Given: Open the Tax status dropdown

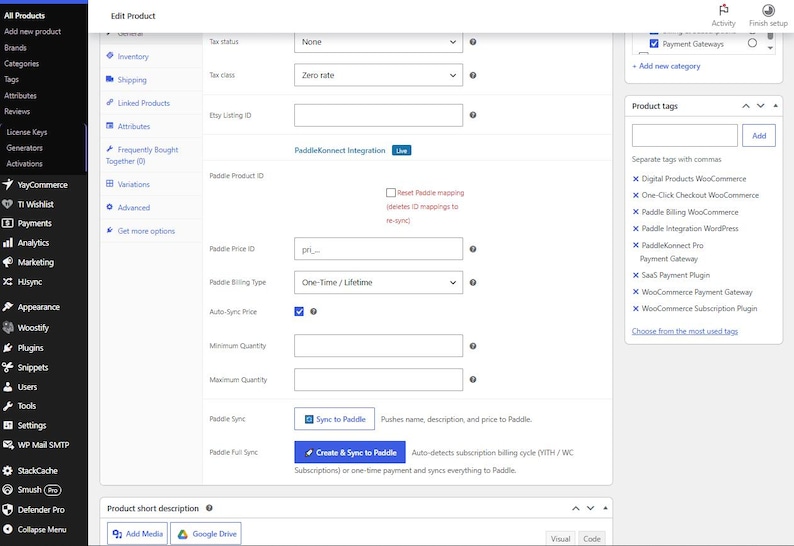Looking at the screenshot, I should [x=378, y=42].
